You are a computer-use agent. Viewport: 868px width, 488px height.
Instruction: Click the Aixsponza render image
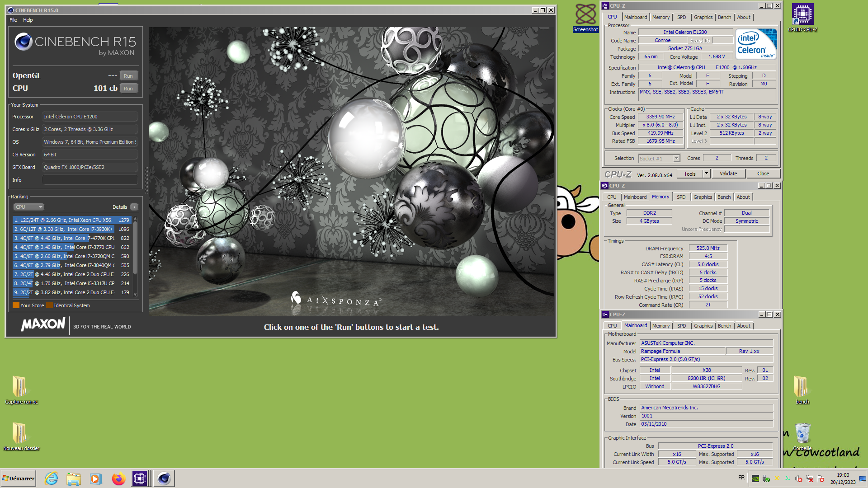pos(352,172)
